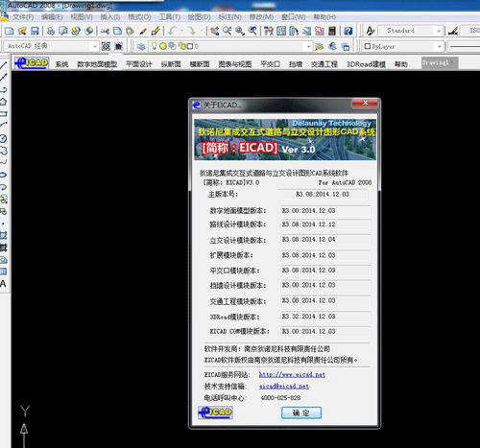Click the Undo arrow icon
480x448 pixels.
(x=173, y=31)
